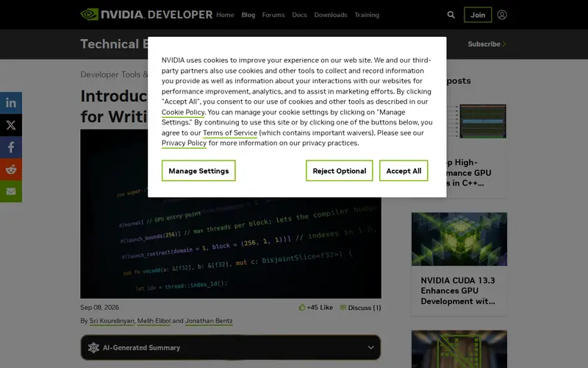Open author Jonathan Bentz's page
Viewport: 588px width, 368px height.
tap(209, 321)
